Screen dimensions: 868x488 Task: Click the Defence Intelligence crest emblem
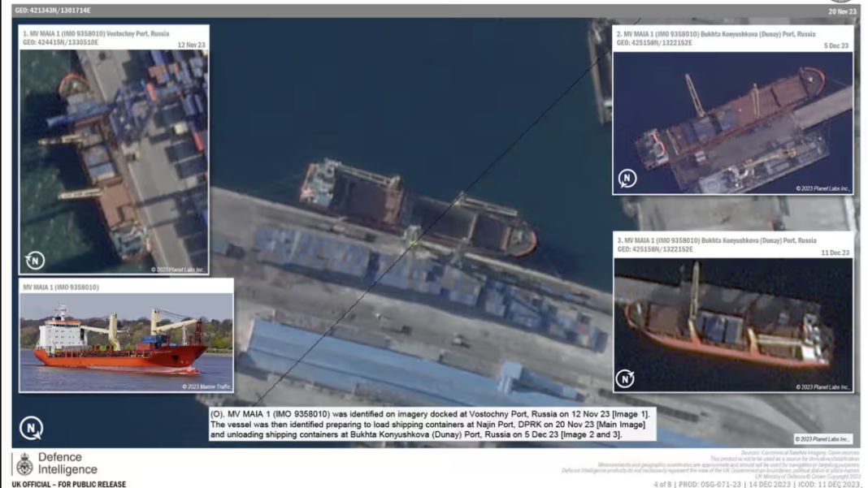tap(24, 464)
